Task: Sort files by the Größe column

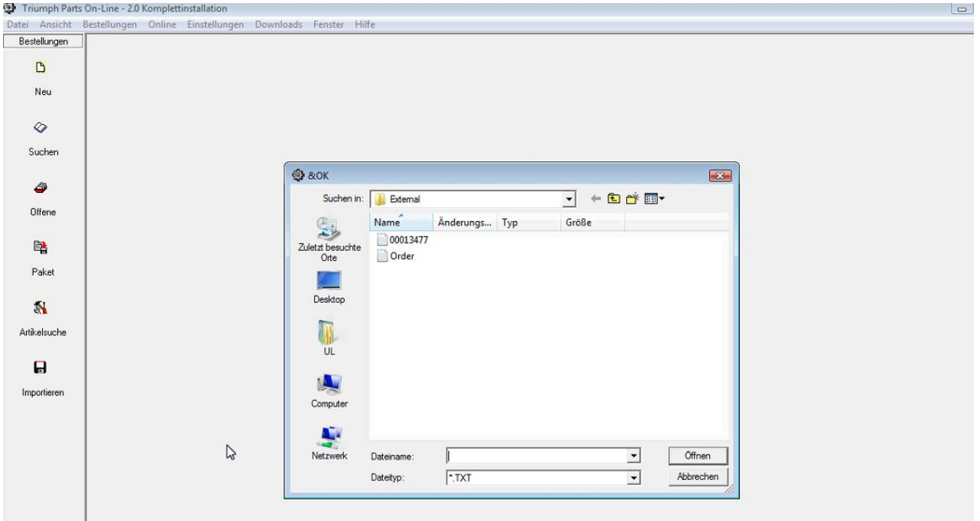Action: [592, 223]
